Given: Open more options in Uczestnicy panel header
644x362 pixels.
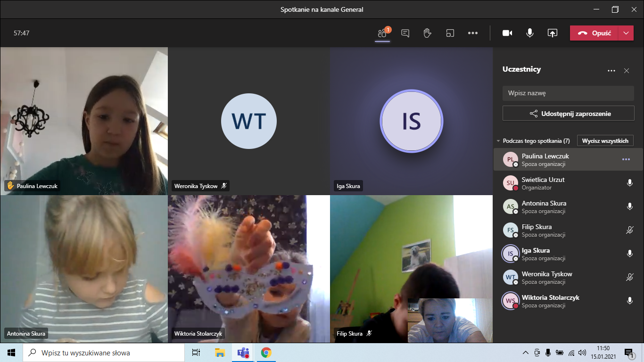Looking at the screenshot, I should pos(611,71).
